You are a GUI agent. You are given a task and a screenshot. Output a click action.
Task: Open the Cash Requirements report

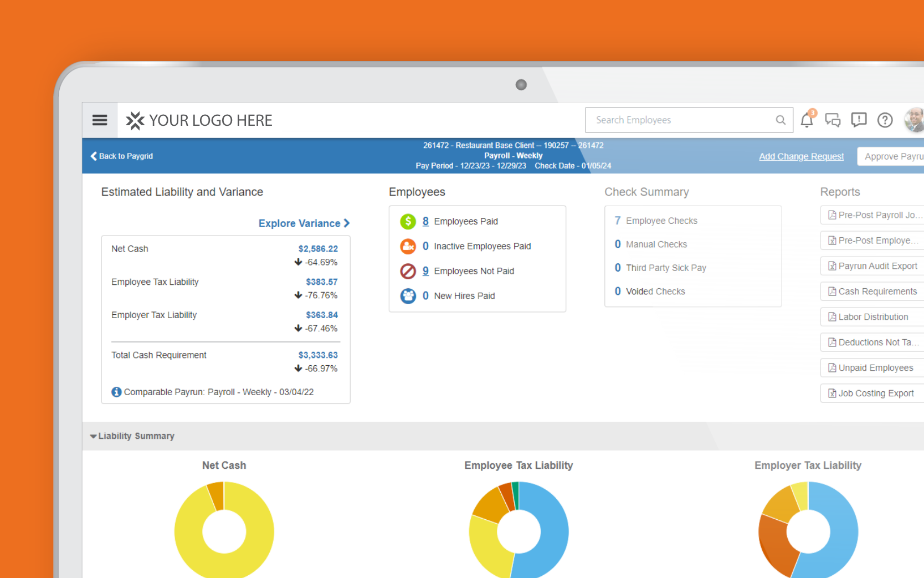(x=872, y=291)
